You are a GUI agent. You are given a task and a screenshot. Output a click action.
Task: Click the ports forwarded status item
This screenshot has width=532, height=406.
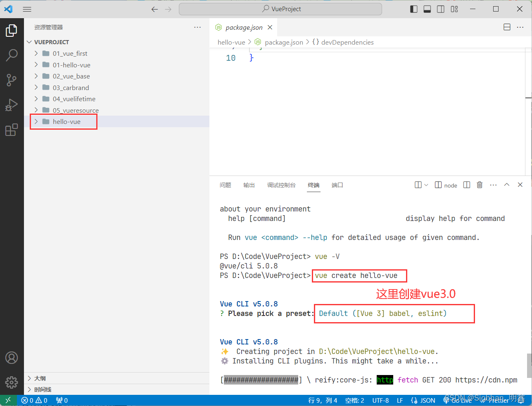click(62, 400)
